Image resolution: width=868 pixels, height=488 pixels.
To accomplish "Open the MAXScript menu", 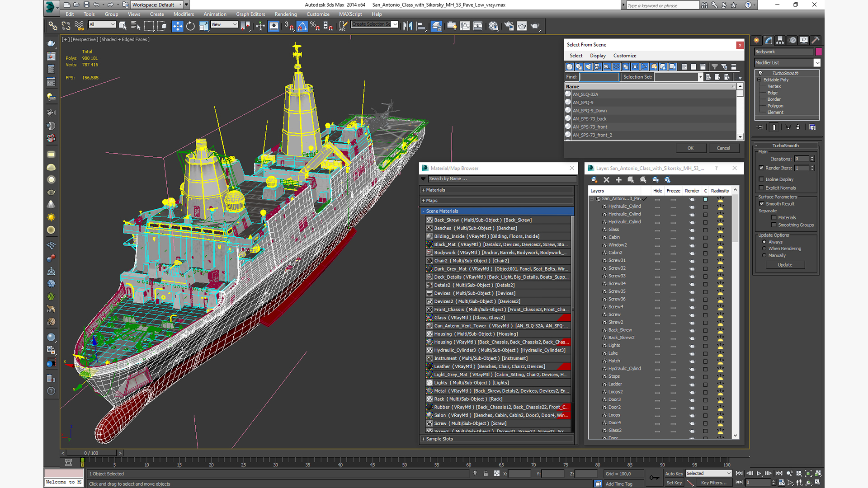I will pyautogui.click(x=350, y=14).
